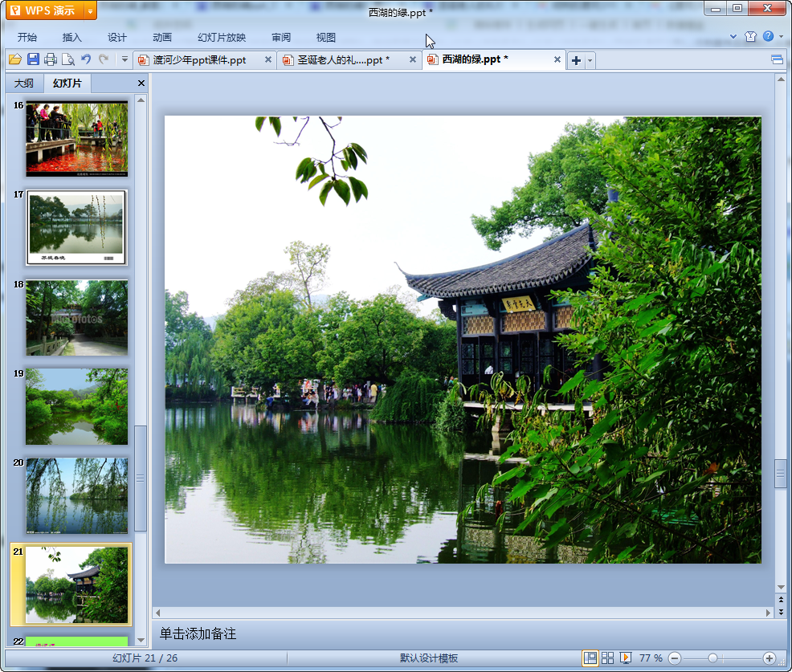This screenshot has width=792, height=672.
Task: Maximize the WPS window
Action: (737, 8)
